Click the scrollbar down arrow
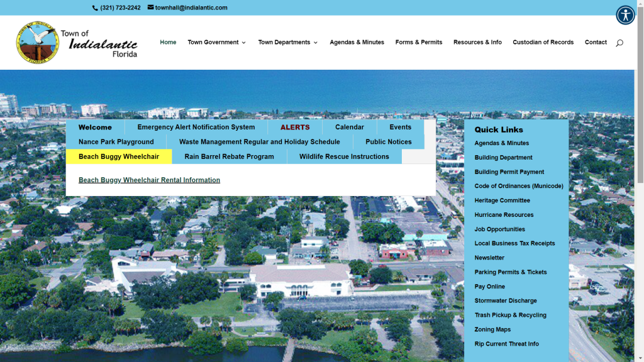This screenshot has height=362, width=644. click(x=640, y=358)
